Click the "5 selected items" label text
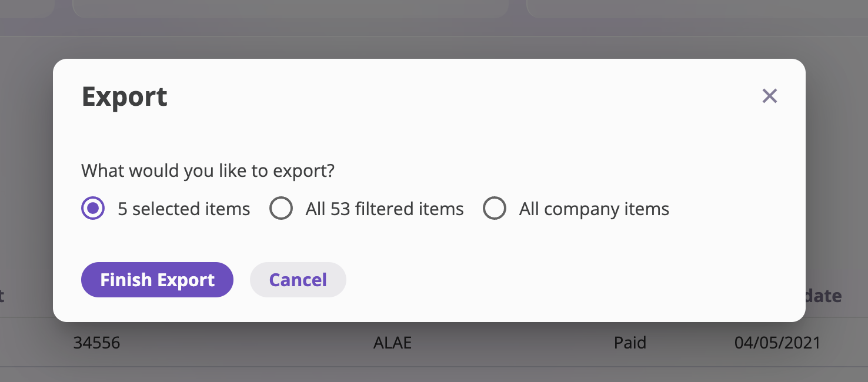The image size is (868, 382). (x=184, y=209)
